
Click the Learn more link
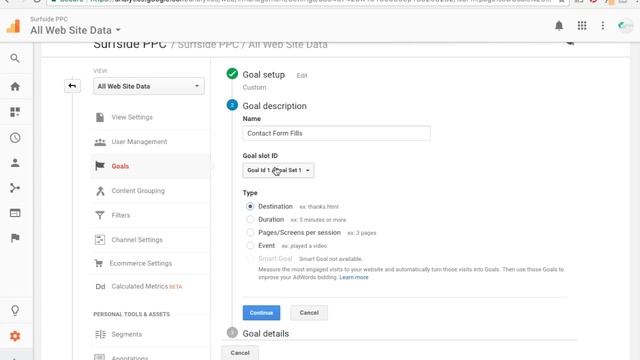point(354,277)
